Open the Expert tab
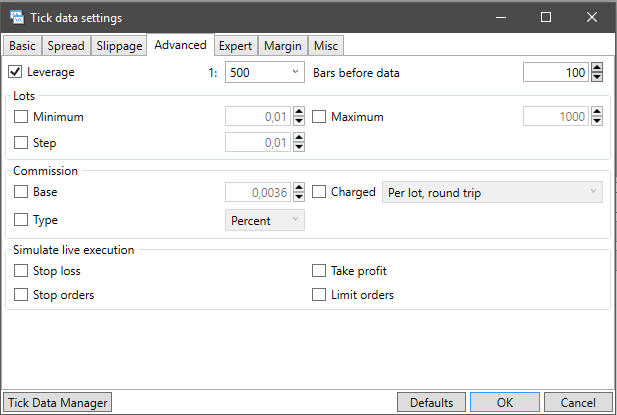This screenshot has width=617, height=415. [235, 46]
